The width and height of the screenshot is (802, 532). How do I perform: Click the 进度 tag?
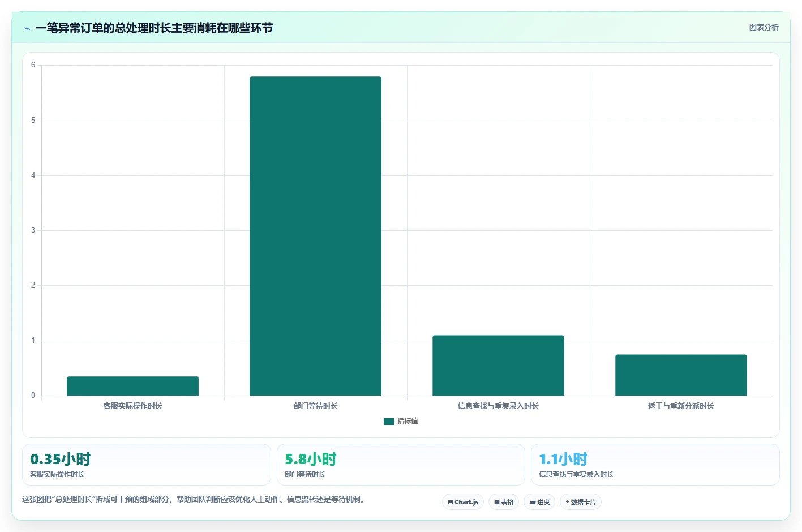(x=539, y=502)
